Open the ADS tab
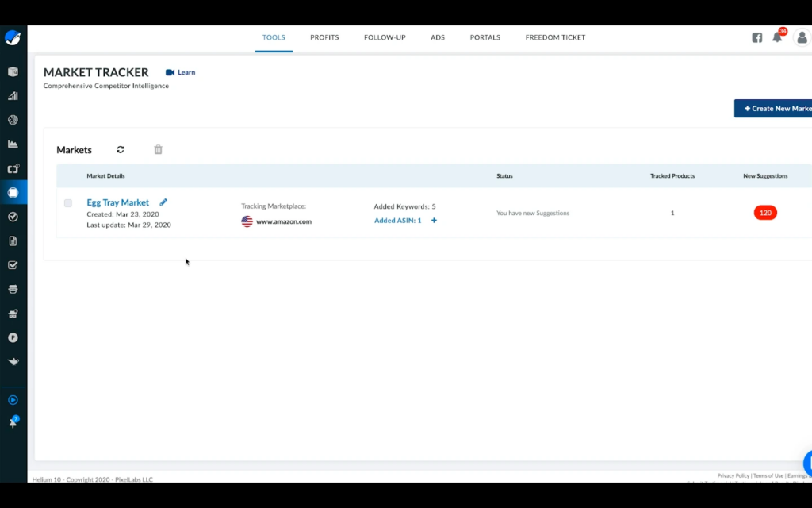This screenshot has width=812, height=508. 438,37
